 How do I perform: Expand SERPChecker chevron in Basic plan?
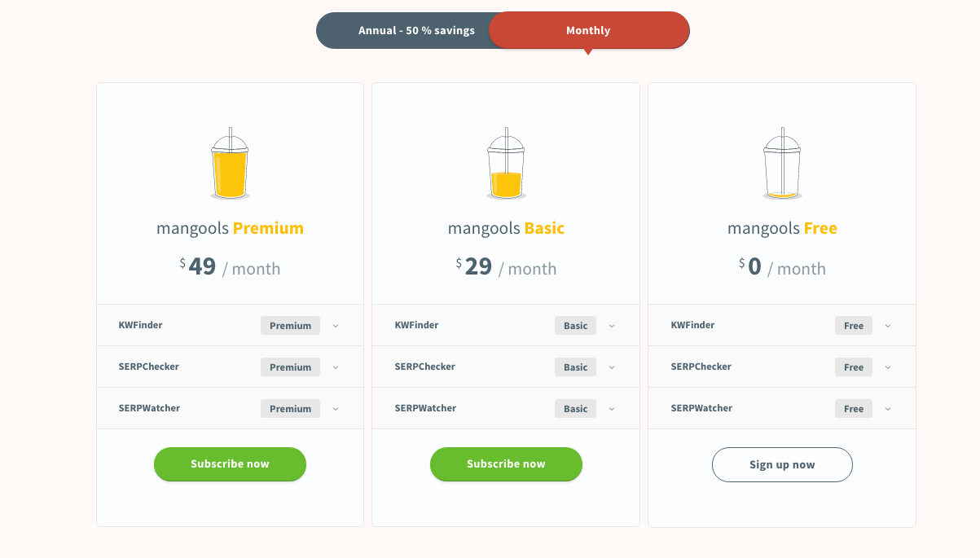pos(612,367)
